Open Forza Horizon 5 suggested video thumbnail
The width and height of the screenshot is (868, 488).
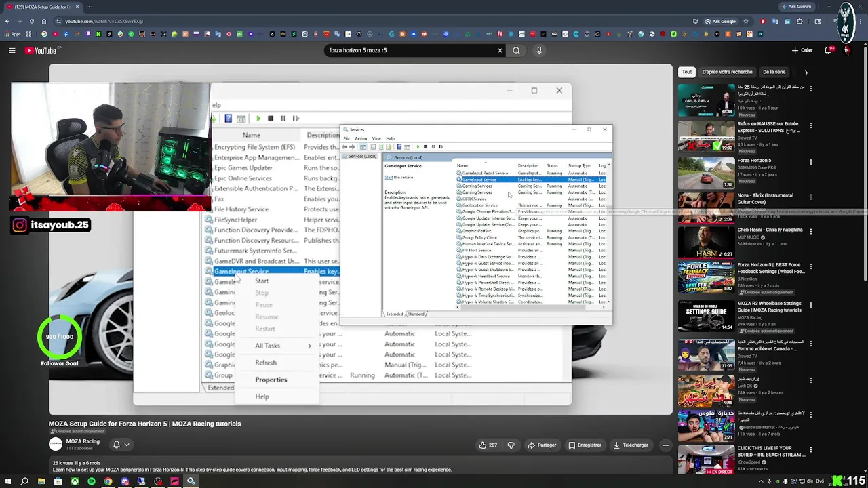pyautogui.click(x=706, y=174)
